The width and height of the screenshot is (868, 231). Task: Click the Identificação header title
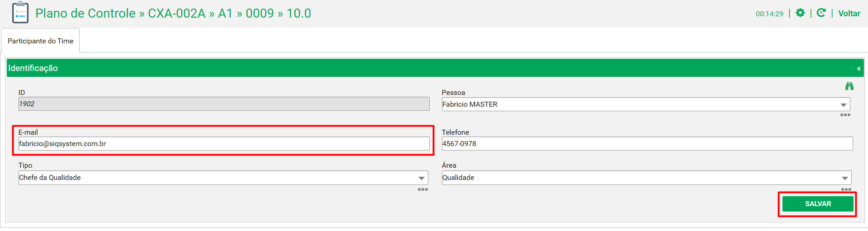(x=33, y=68)
